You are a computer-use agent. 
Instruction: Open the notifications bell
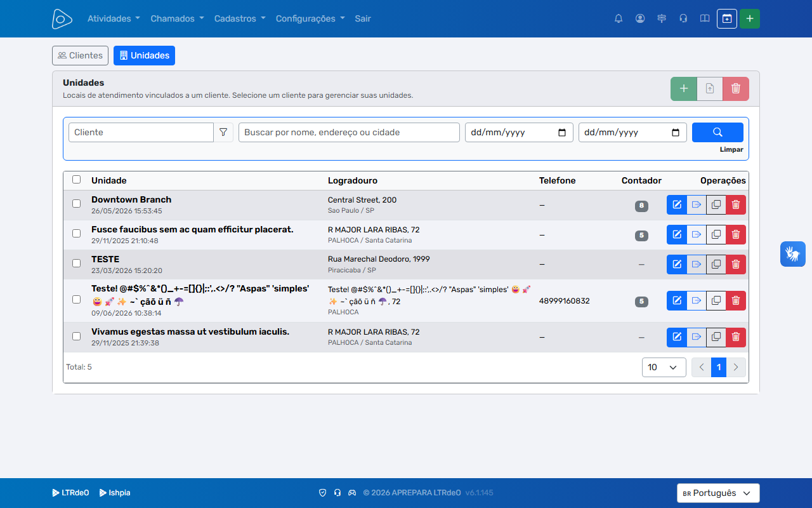(619, 18)
